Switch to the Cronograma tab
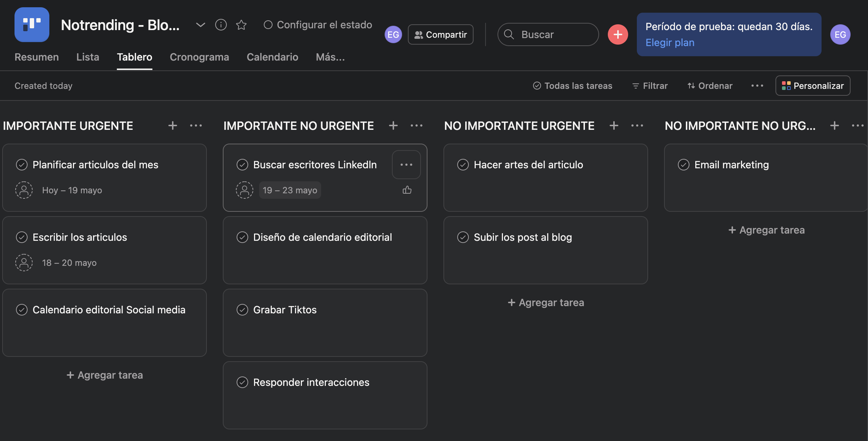 tap(199, 57)
